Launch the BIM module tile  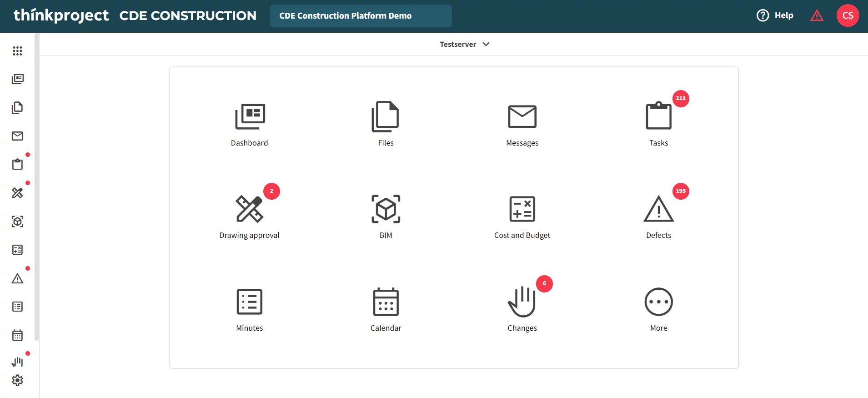[x=386, y=216]
